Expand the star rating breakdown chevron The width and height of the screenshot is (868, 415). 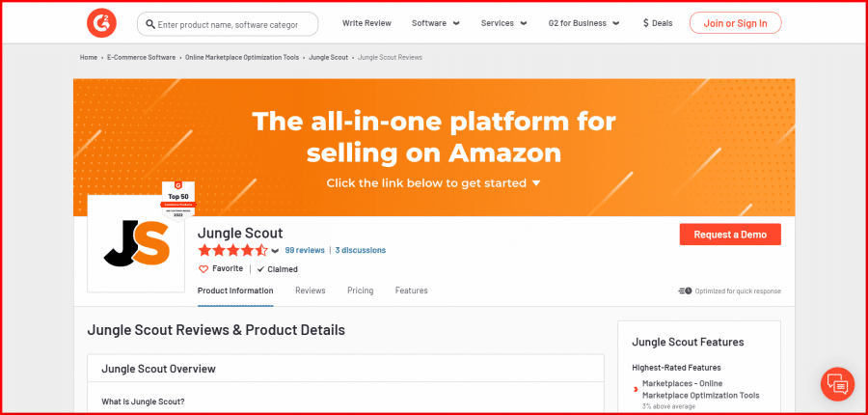275,251
